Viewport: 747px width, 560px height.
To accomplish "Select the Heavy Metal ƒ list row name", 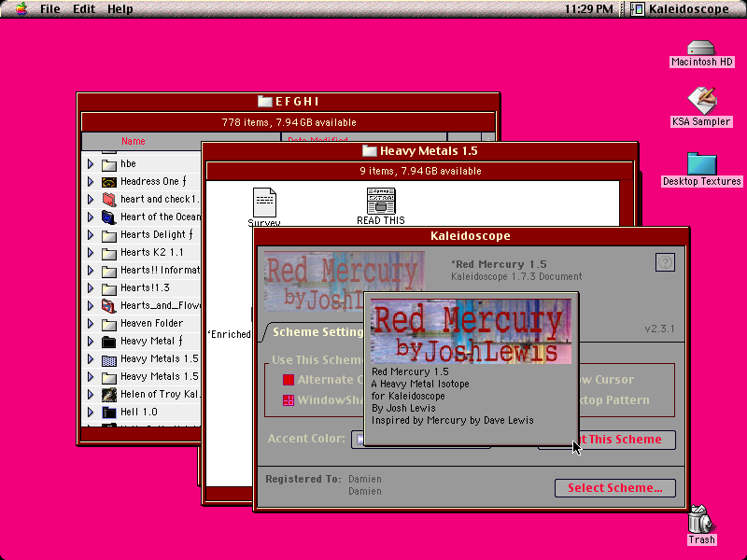I will [151, 341].
